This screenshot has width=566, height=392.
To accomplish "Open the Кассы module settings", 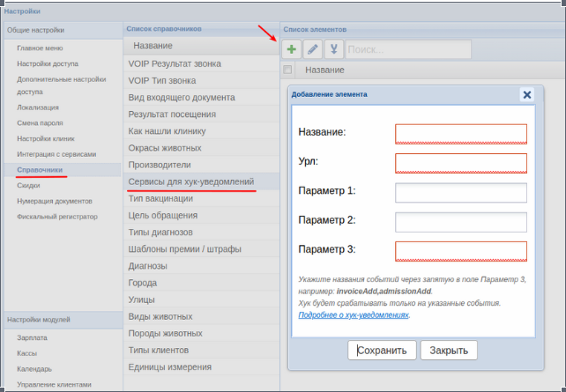I will (x=27, y=353).
